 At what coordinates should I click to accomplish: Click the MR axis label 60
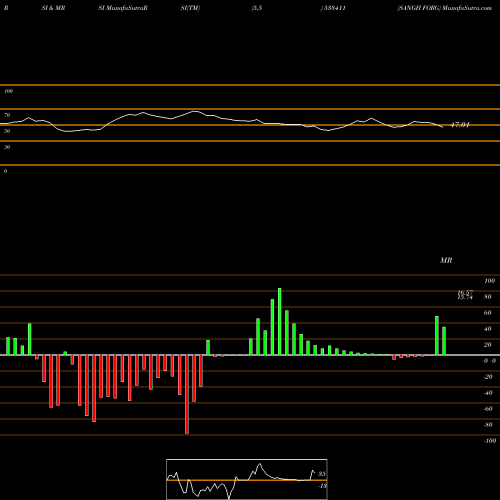coord(488,313)
